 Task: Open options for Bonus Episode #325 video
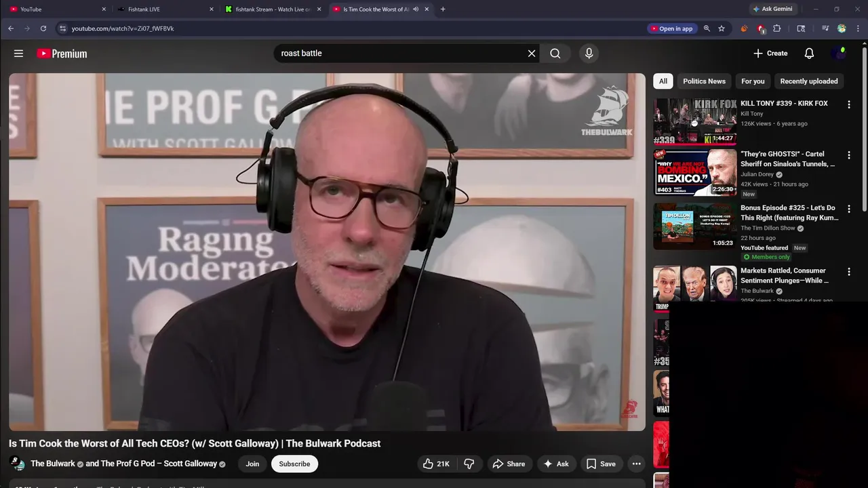(848, 209)
